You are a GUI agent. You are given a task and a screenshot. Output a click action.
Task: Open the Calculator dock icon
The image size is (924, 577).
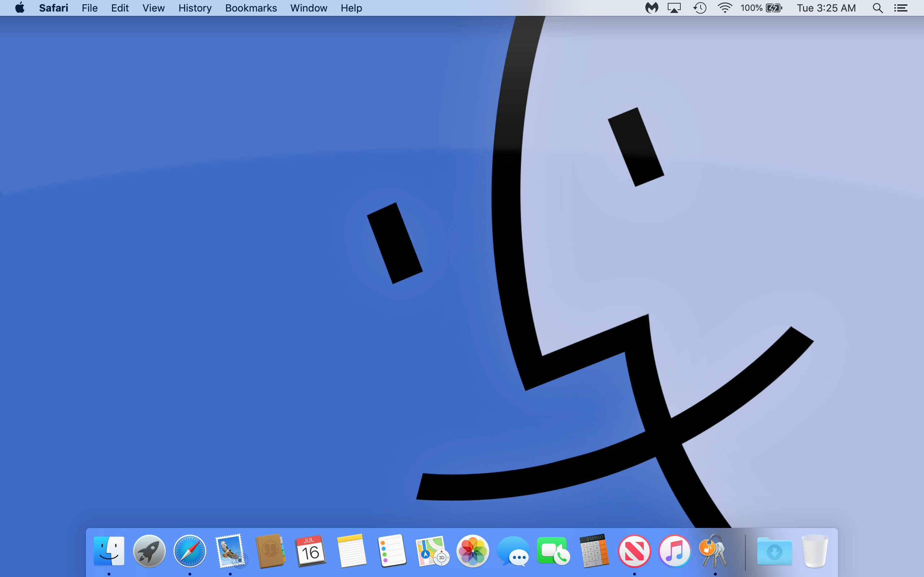point(594,551)
